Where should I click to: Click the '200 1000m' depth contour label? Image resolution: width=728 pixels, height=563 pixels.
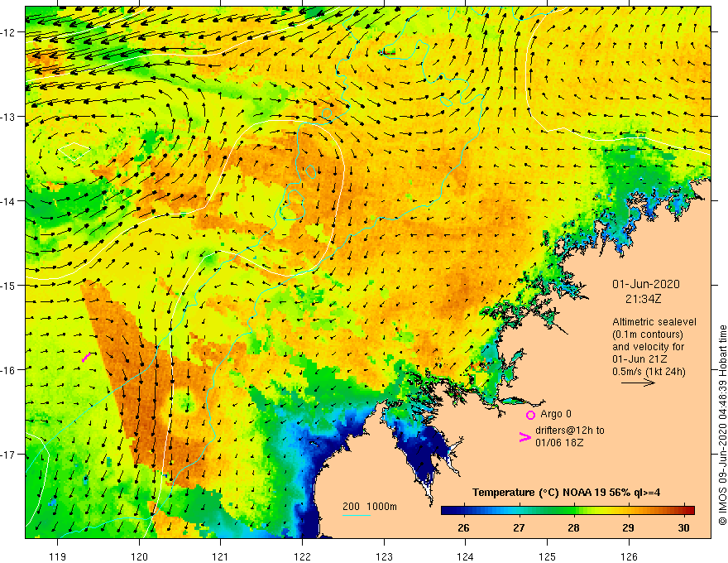click(370, 507)
